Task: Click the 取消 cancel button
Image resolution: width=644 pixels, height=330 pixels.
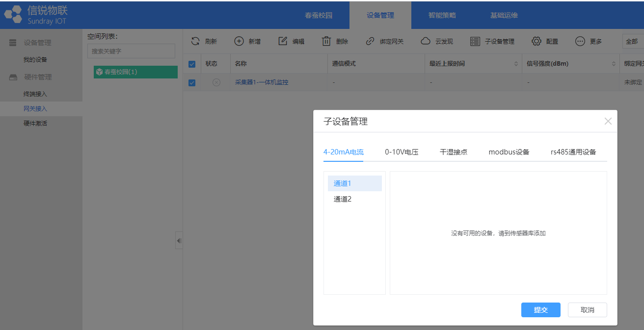Action: click(588, 310)
